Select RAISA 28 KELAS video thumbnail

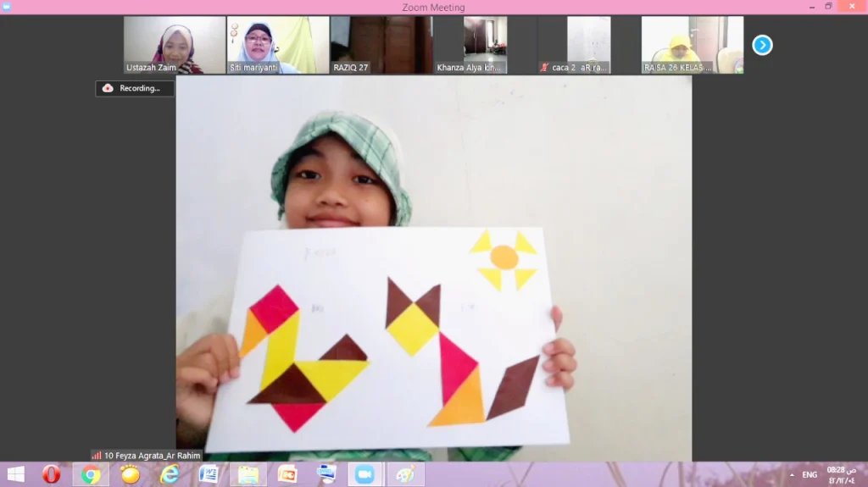(x=692, y=45)
